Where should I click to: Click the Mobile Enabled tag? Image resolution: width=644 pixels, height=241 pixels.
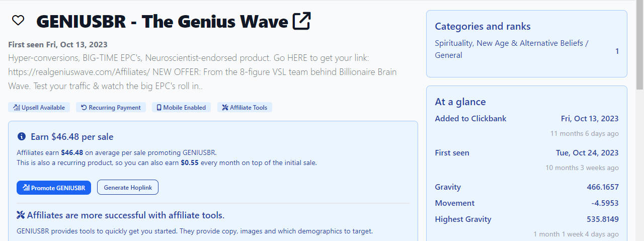click(181, 107)
